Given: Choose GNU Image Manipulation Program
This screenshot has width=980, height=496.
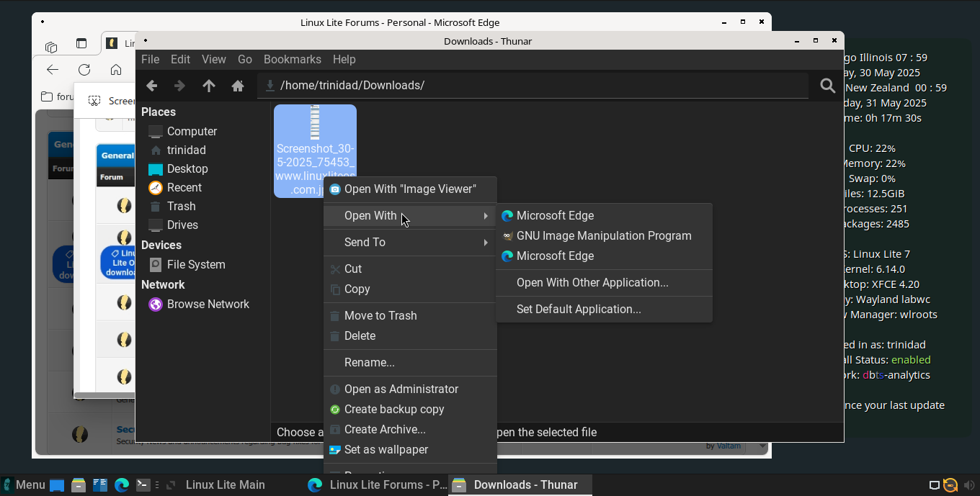Looking at the screenshot, I should [x=604, y=236].
